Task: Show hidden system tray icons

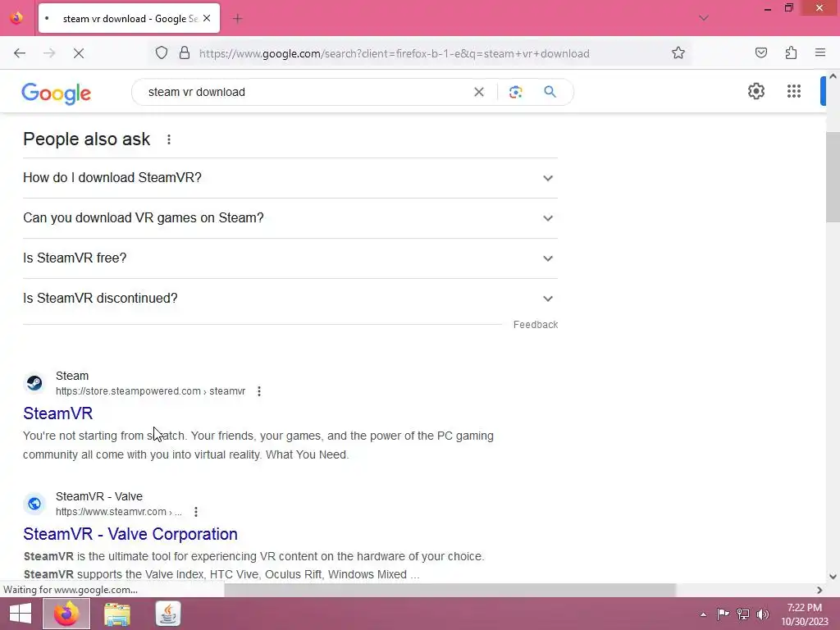Action: click(x=703, y=614)
